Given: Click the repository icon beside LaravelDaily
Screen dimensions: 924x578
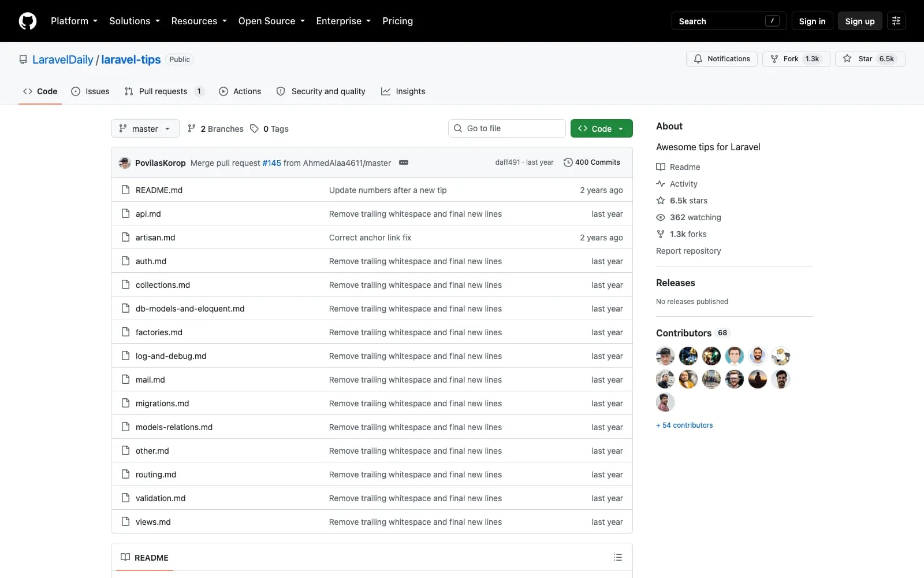Looking at the screenshot, I should pyautogui.click(x=23, y=60).
